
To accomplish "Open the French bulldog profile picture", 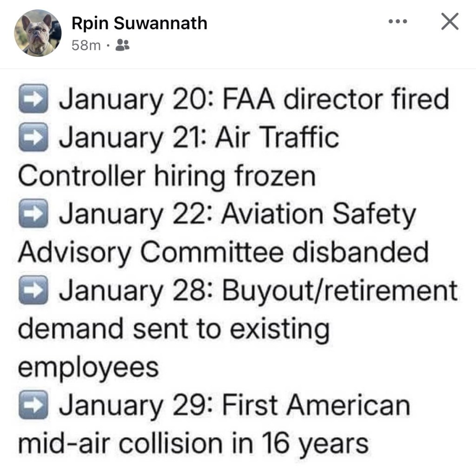I will click(38, 33).
